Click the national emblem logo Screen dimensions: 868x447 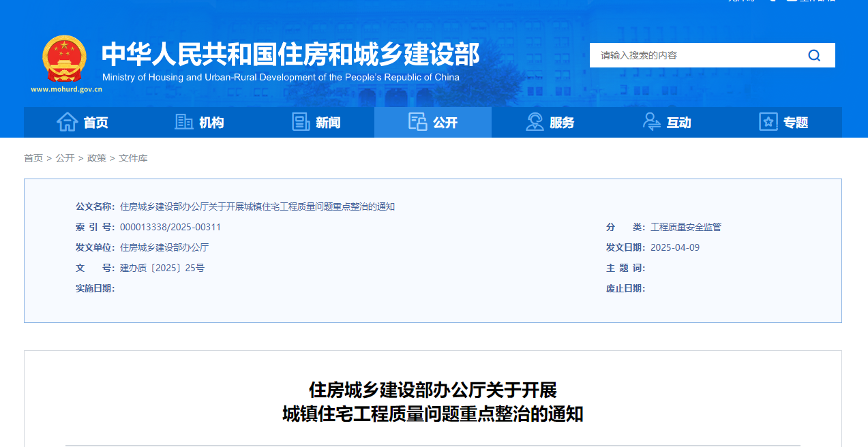[x=65, y=59]
